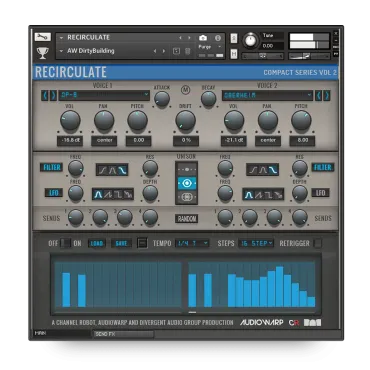Toggle the Voice 2 FILTER button

(323, 167)
